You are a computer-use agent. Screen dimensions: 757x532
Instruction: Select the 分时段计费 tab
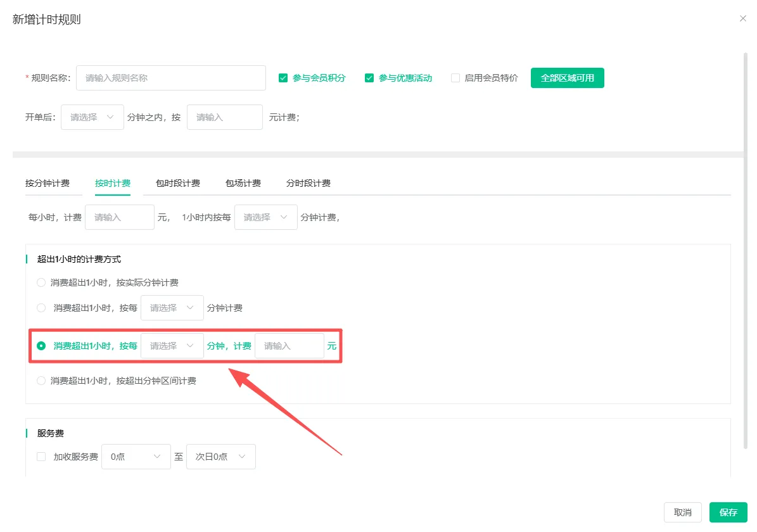pos(309,183)
